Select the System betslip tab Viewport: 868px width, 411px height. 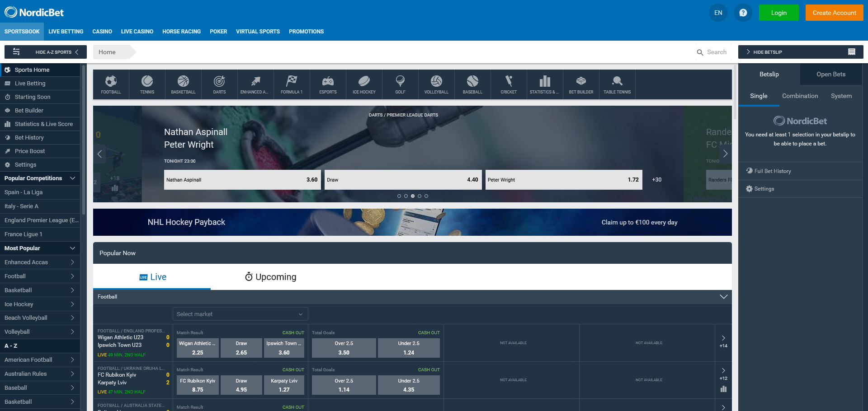[x=841, y=96]
